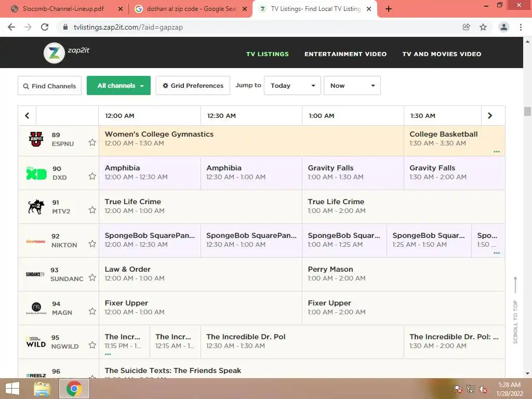Open SpongeBob 1:25 AM listing

[x=429, y=241]
